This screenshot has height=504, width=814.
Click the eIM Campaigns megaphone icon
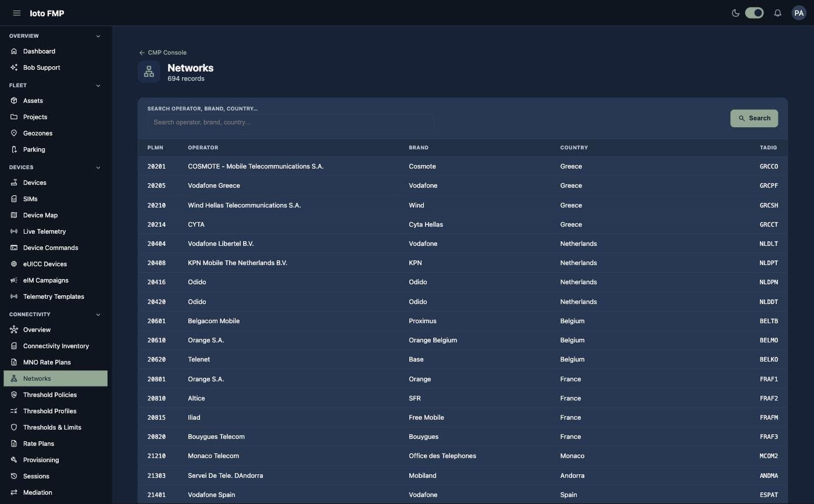[x=14, y=280]
